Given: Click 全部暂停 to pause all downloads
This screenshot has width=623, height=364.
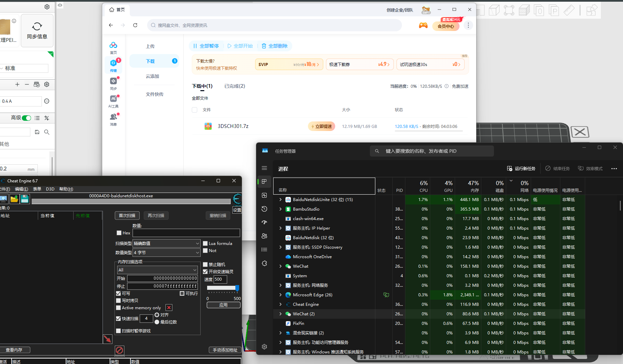Looking at the screenshot, I should tap(206, 46).
